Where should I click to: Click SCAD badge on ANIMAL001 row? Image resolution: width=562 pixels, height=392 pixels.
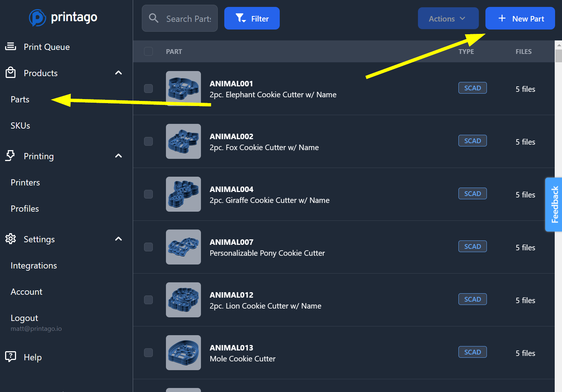coord(473,88)
